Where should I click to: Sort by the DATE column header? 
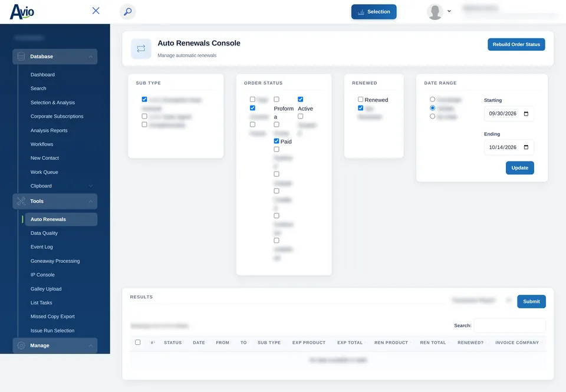[199, 342]
